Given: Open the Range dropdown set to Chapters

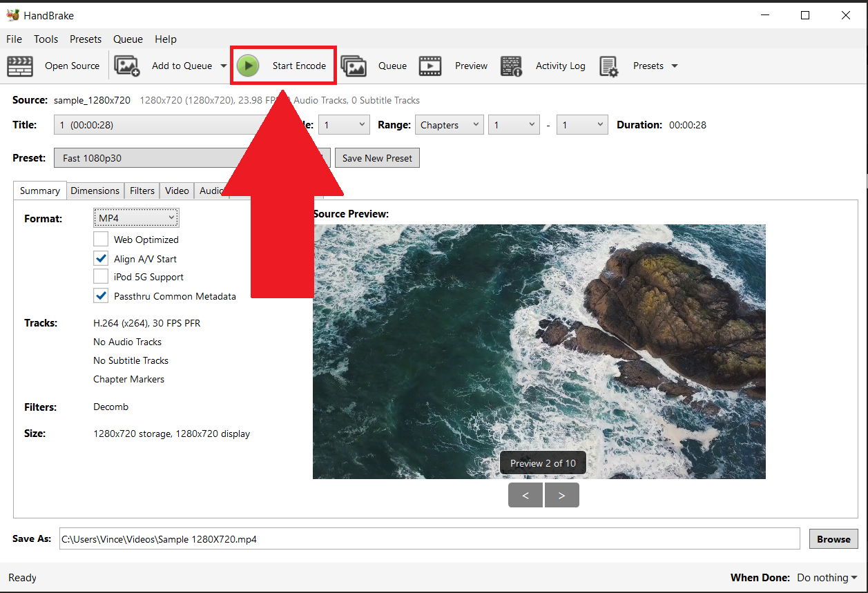Looking at the screenshot, I should 449,124.
